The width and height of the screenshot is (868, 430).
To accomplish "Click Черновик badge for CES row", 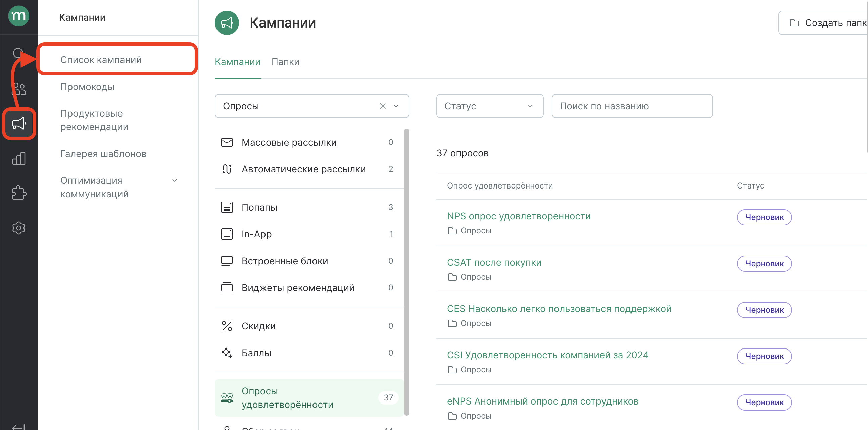I will (764, 310).
